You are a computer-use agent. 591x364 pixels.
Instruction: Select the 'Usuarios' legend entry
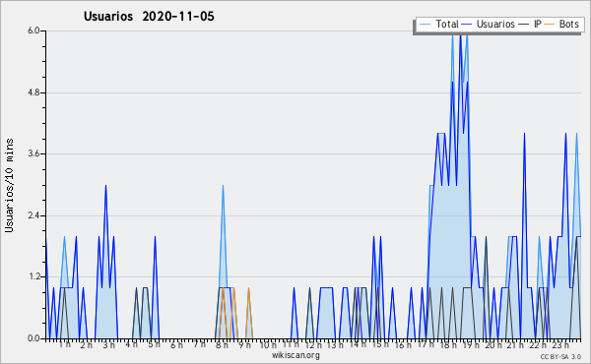[x=489, y=24]
